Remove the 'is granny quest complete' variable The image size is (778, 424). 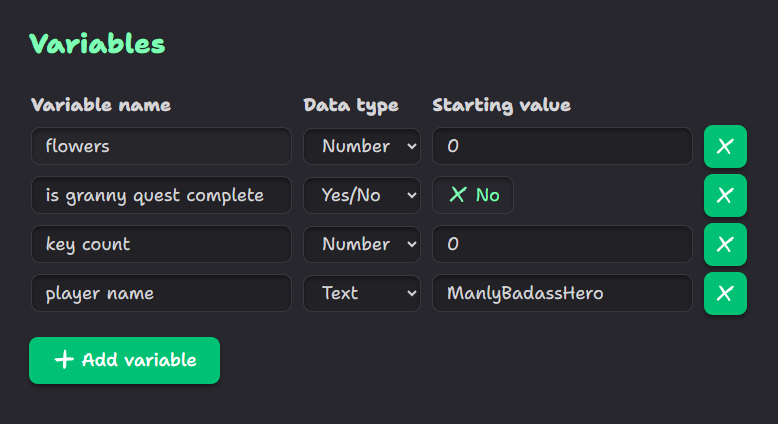pyautogui.click(x=725, y=195)
